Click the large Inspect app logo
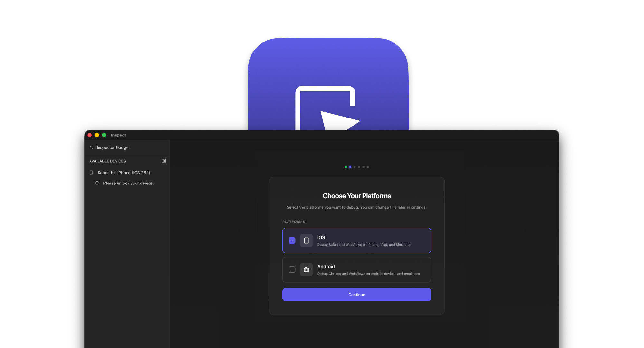Image resolution: width=644 pixels, height=348 pixels. 328,84
